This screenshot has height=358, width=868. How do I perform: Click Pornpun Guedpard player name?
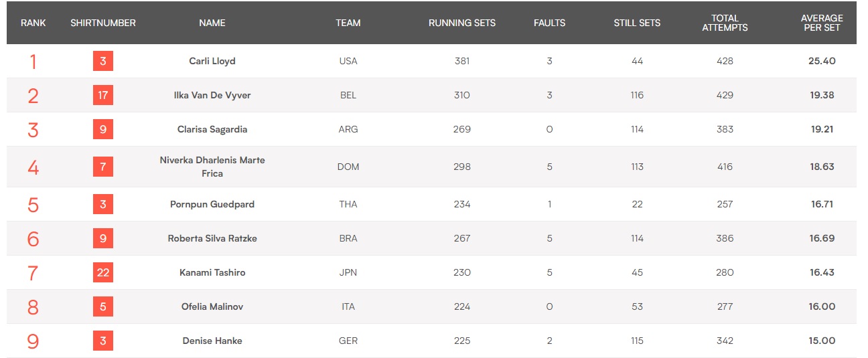pyautogui.click(x=212, y=204)
